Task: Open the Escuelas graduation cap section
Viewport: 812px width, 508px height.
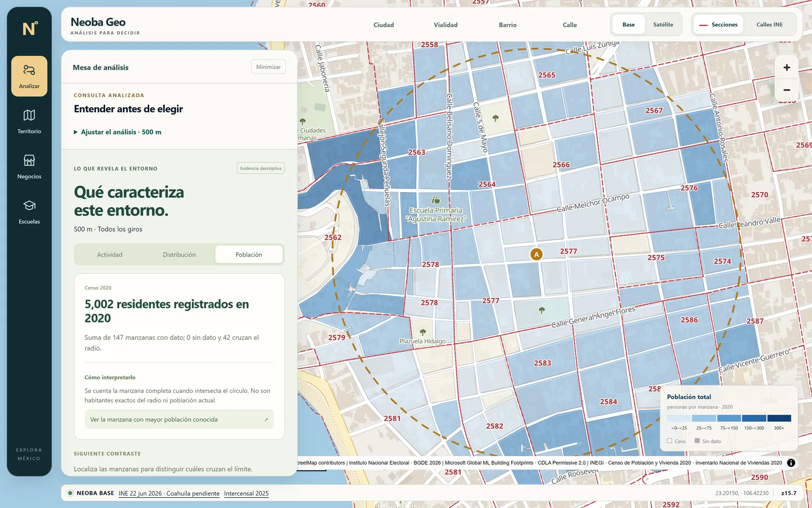Action: click(29, 212)
